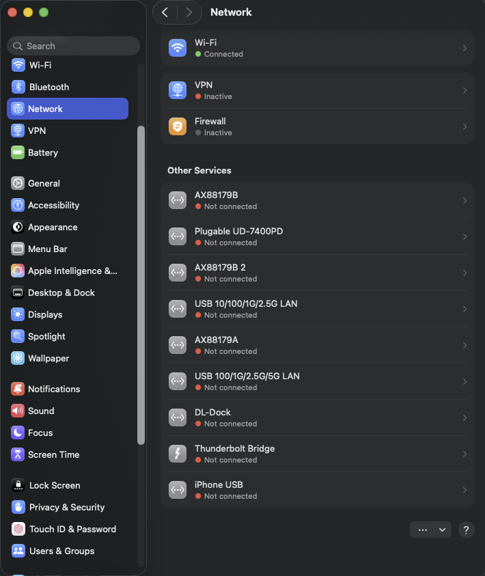485x576 pixels.
Task: Expand the iPhone USB row chevron
Action: (465, 490)
